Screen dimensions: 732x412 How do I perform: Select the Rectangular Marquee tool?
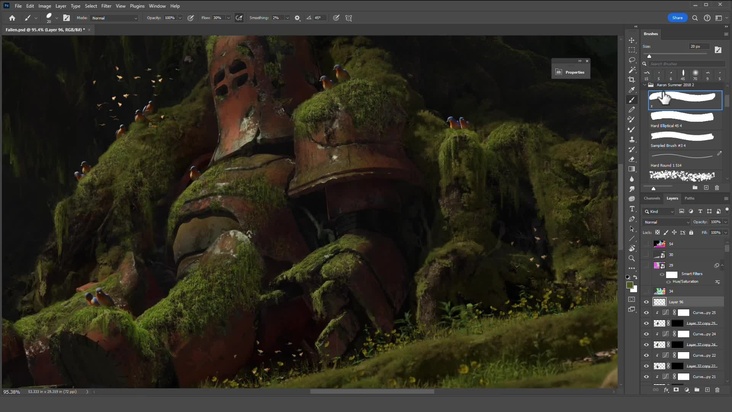632,50
